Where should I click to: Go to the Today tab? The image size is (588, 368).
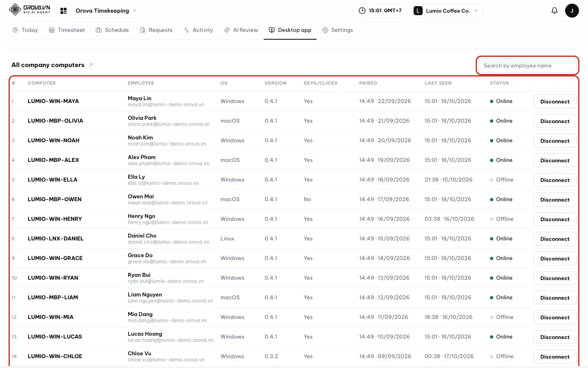pos(25,30)
